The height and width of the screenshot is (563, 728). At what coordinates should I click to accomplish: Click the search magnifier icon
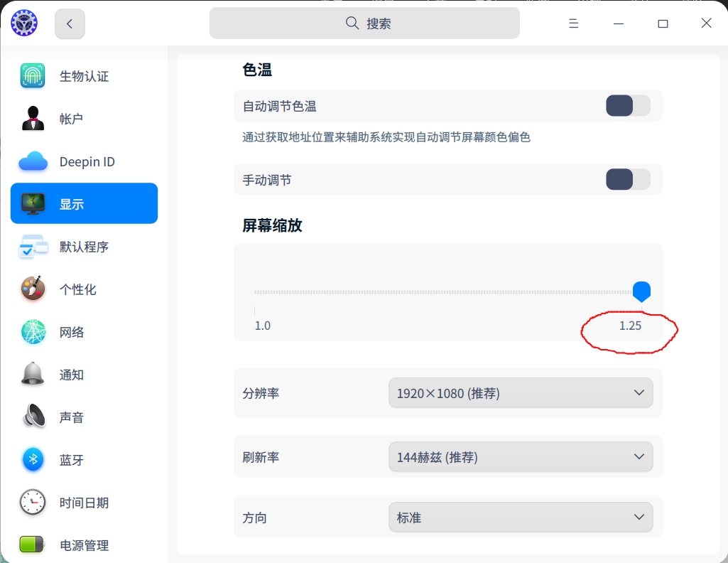click(352, 23)
